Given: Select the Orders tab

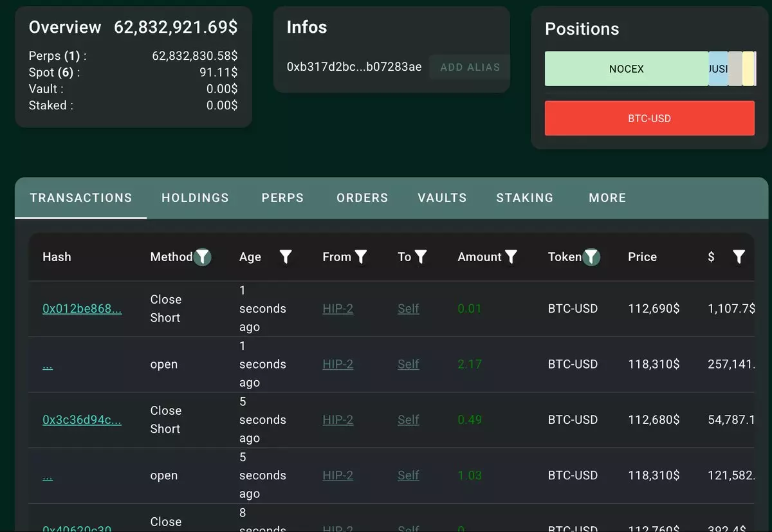Looking at the screenshot, I should (362, 198).
